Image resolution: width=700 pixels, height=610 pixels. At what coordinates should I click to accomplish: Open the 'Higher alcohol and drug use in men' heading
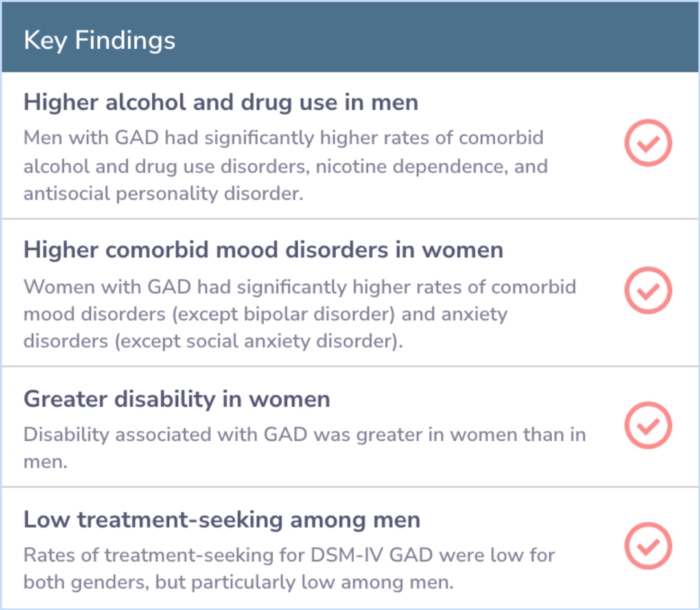tap(221, 102)
